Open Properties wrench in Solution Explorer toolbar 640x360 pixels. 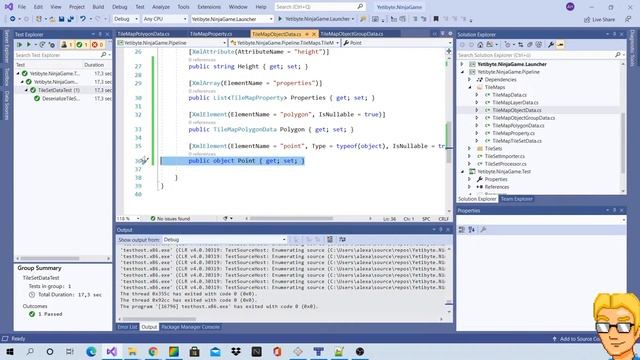coord(551,44)
